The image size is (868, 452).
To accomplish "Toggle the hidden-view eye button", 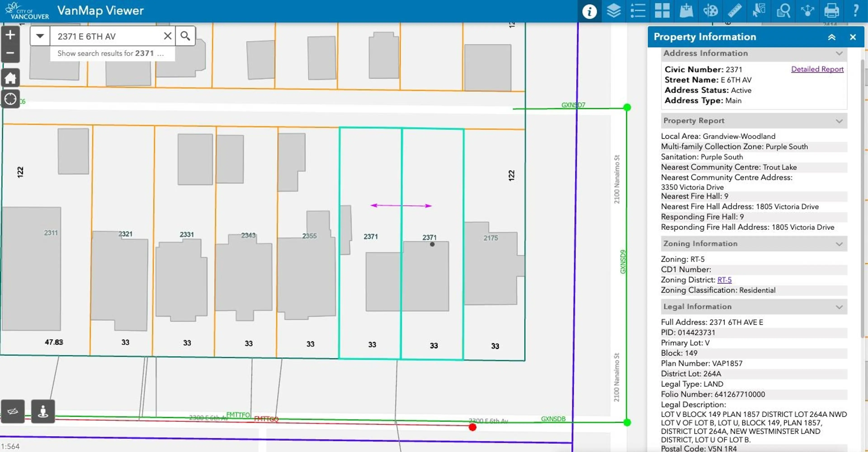I will coord(13,411).
